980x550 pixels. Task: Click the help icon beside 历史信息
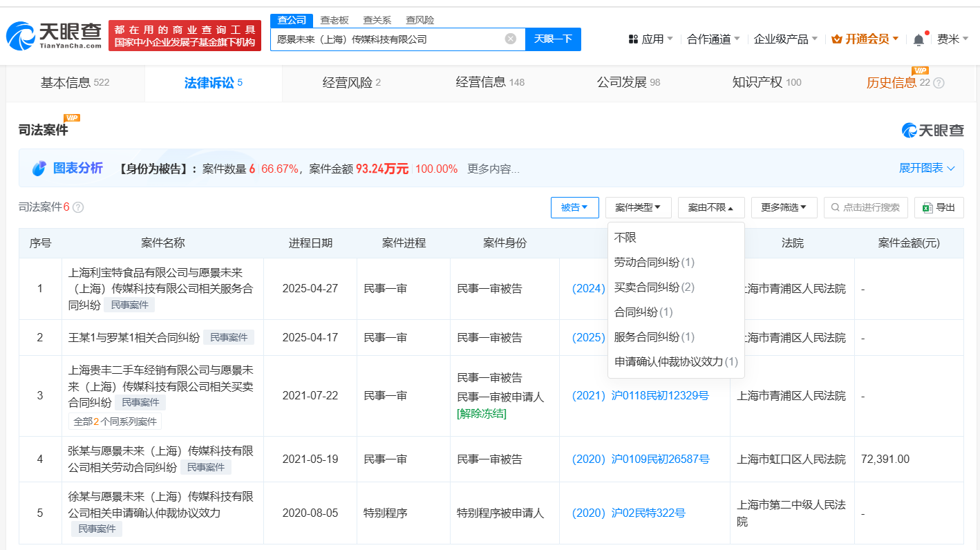pyautogui.click(x=939, y=83)
